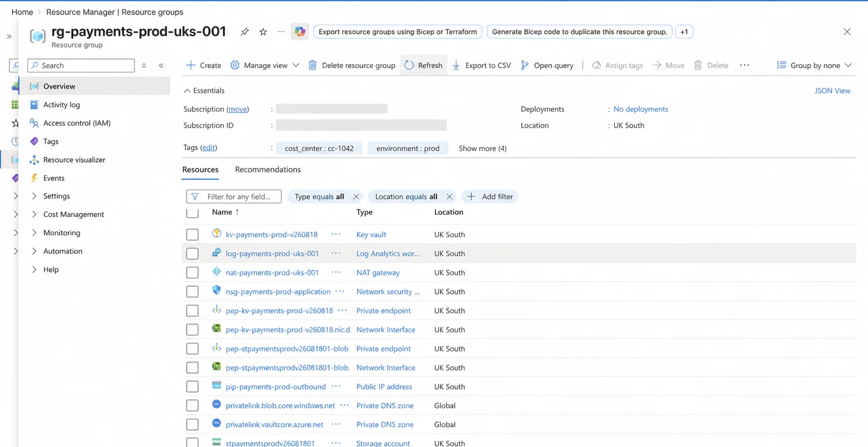Open more options for nat-payments-prod-uks-001 row

336,273
